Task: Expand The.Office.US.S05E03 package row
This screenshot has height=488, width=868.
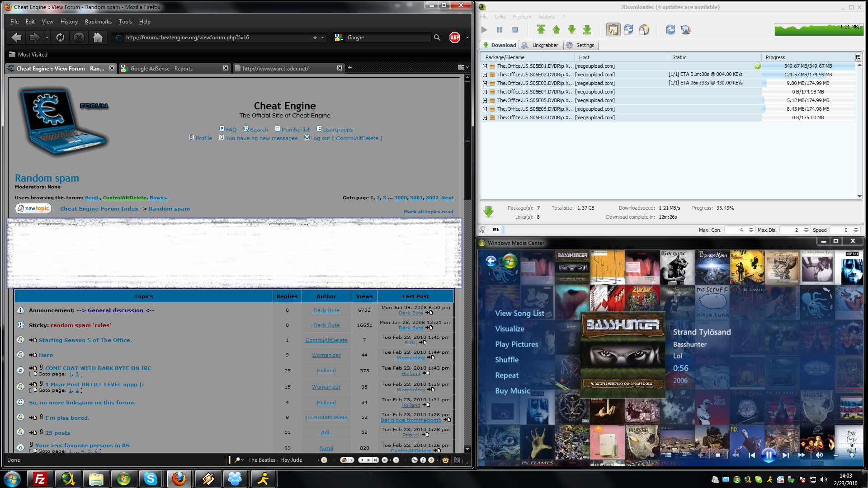Action: 485,83
